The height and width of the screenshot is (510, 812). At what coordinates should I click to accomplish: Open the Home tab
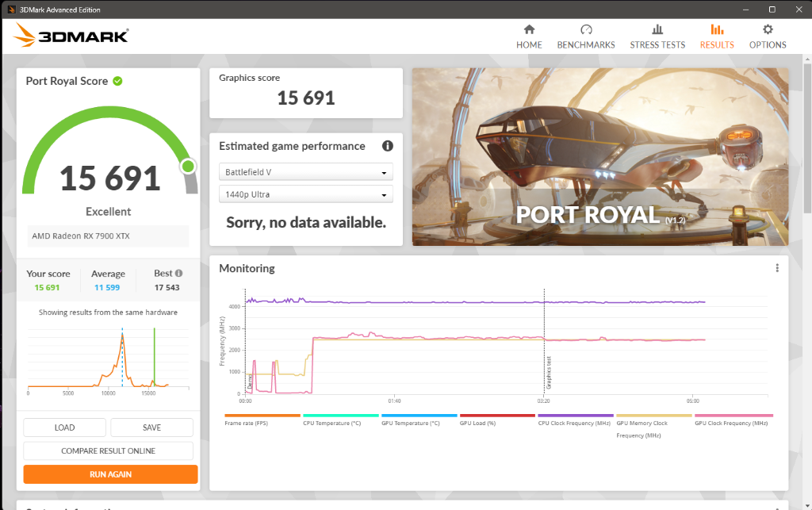(529, 36)
